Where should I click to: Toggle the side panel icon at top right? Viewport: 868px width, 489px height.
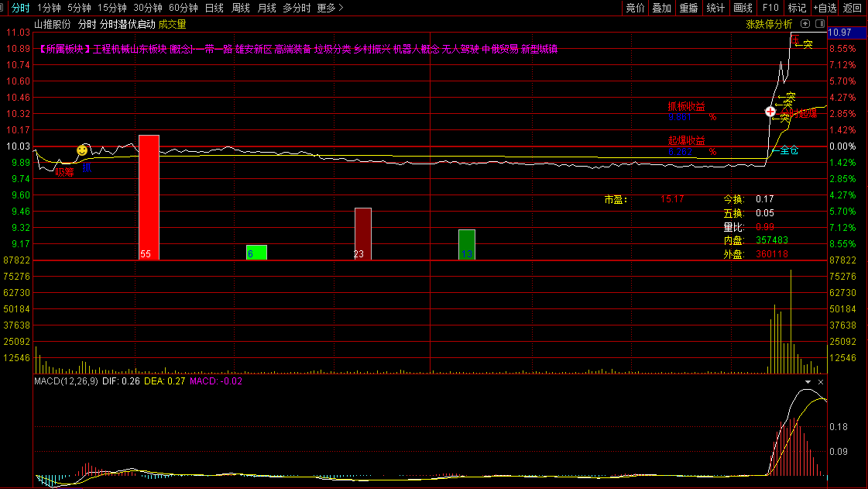pyautogui.click(x=820, y=24)
